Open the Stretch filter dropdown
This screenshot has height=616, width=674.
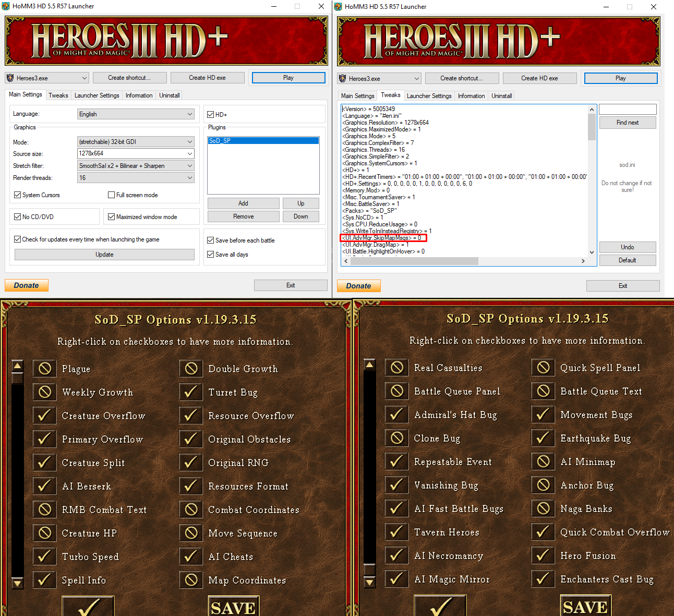(136, 166)
